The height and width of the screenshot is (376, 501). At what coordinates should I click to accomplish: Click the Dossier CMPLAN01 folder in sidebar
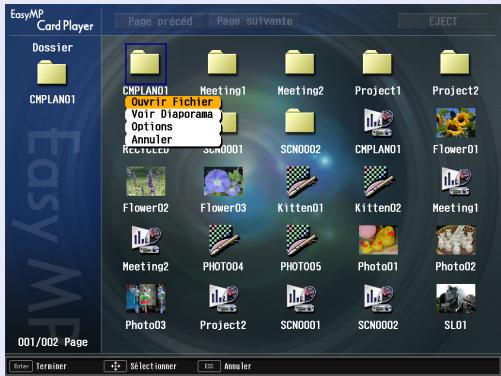[x=52, y=72]
